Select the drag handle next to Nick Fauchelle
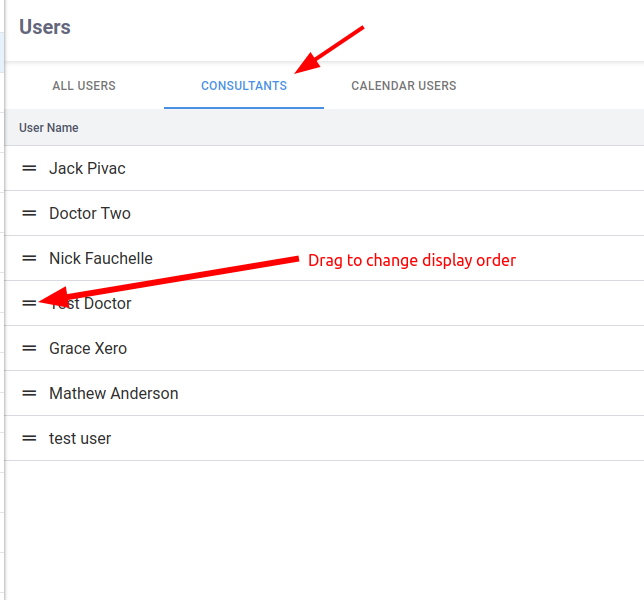 (x=29, y=258)
